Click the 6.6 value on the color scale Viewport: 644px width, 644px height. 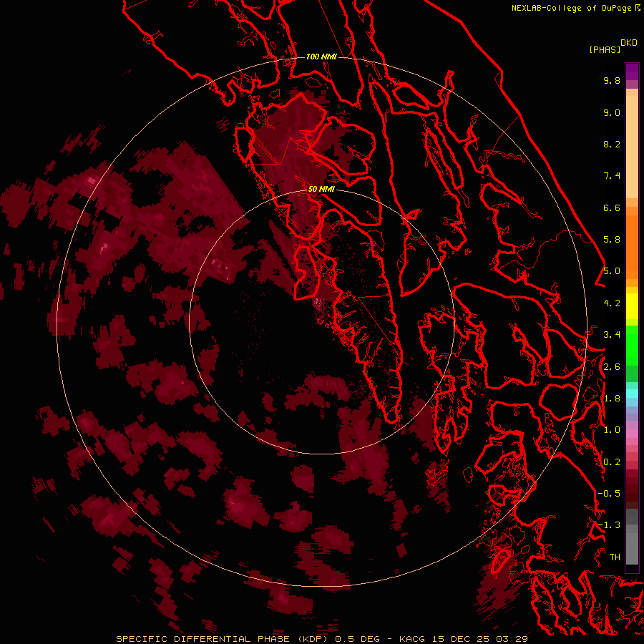[x=612, y=208]
